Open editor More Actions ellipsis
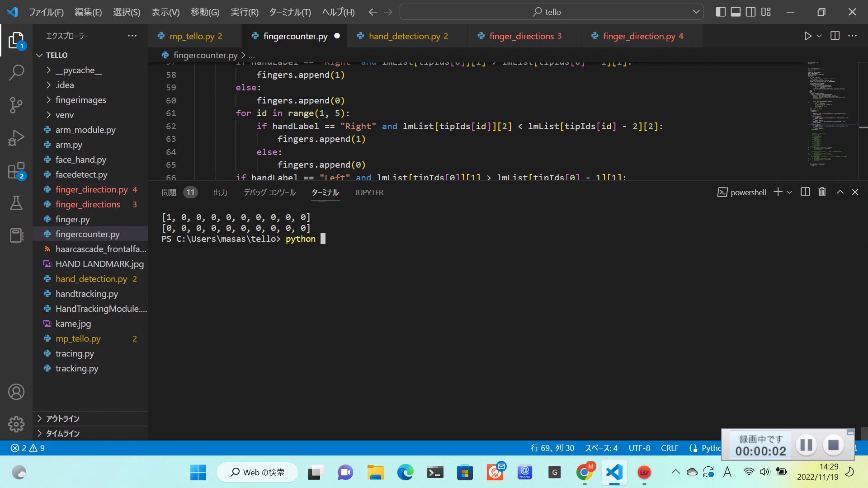868x488 pixels. click(853, 36)
